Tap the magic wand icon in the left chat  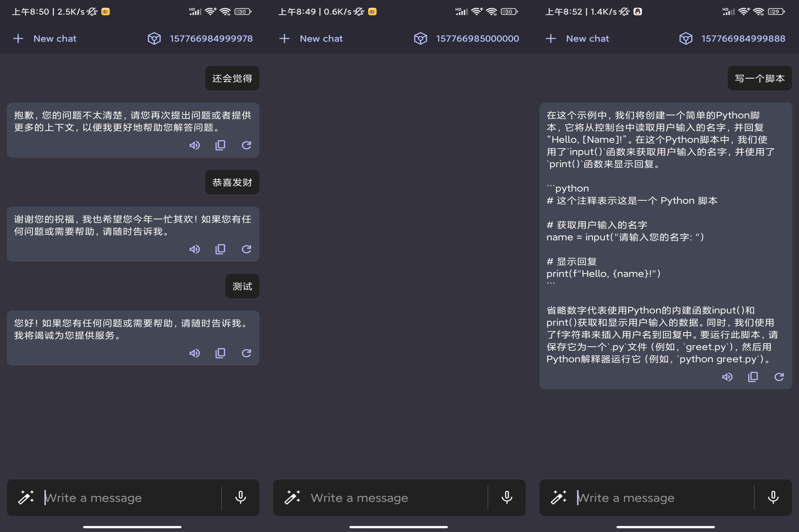26,497
